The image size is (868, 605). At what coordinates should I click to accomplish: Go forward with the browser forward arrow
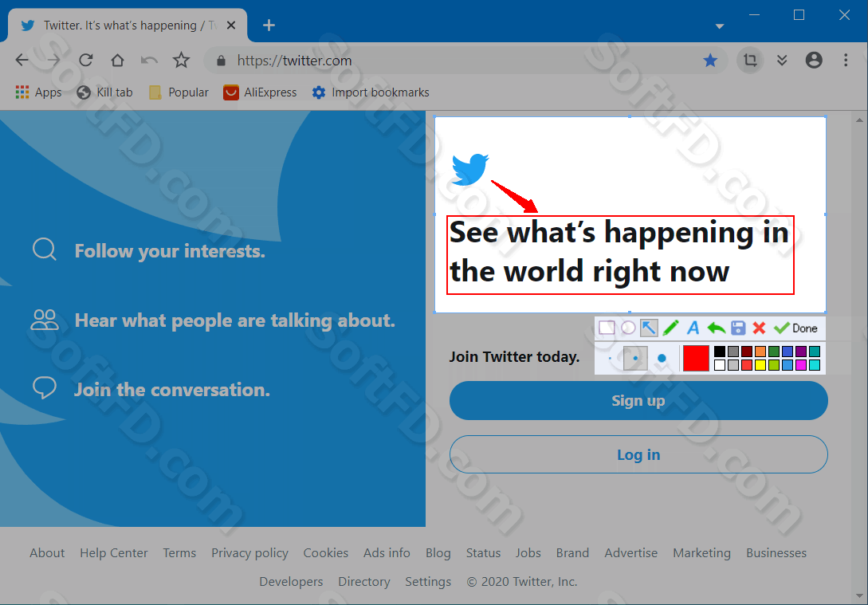tap(53, 60)
